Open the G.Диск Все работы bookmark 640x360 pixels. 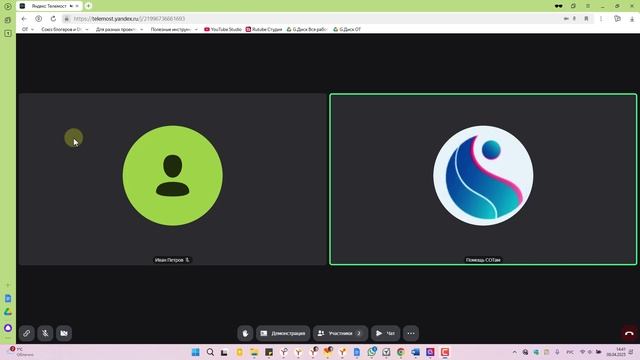coord(307,29)
